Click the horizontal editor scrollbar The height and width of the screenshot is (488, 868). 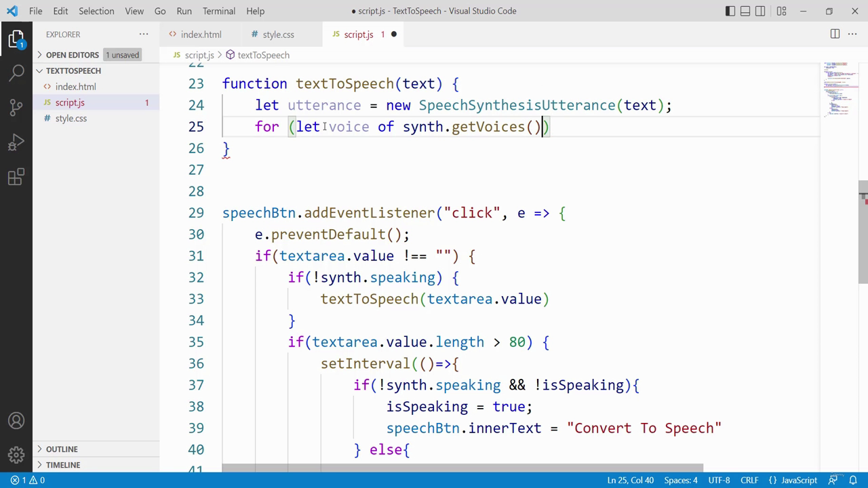point(462,468)
